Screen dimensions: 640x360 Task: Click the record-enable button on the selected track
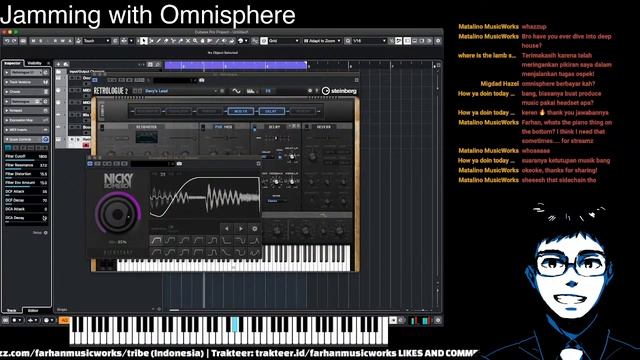point(86,145)
